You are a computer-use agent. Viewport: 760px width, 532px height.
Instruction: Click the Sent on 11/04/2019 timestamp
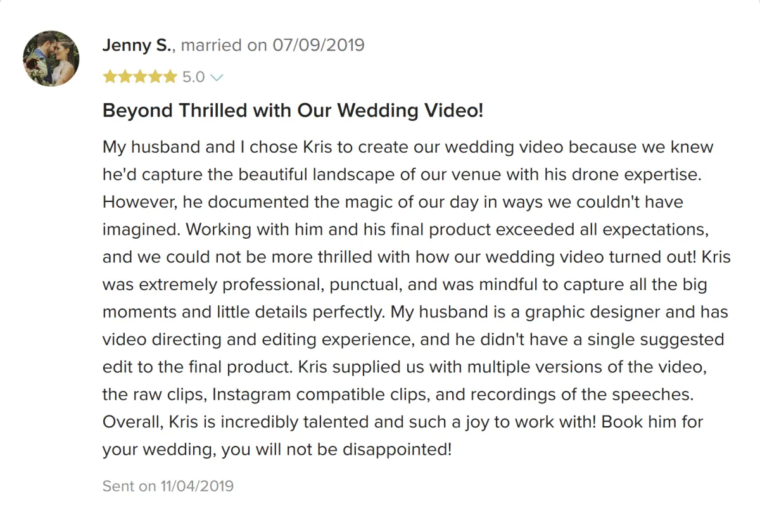(168, 486)
